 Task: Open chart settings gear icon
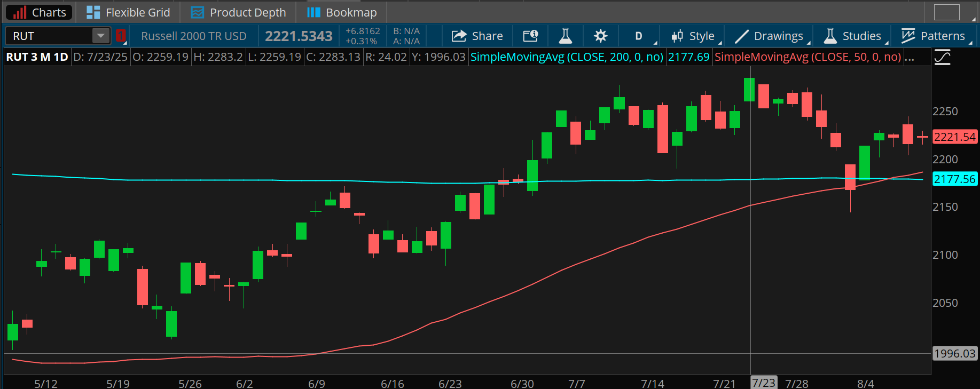pos(600,36)
